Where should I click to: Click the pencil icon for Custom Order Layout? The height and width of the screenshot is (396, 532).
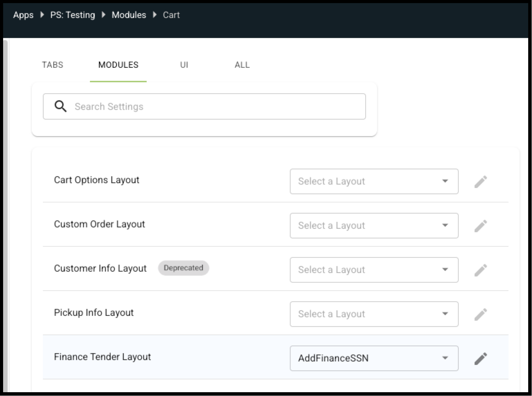pos(480,226)
